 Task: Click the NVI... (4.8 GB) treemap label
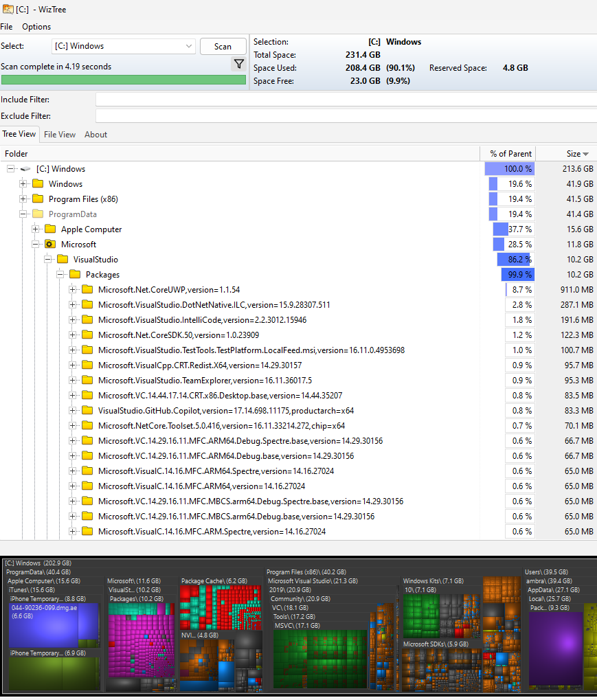click(x=200, y=635)
